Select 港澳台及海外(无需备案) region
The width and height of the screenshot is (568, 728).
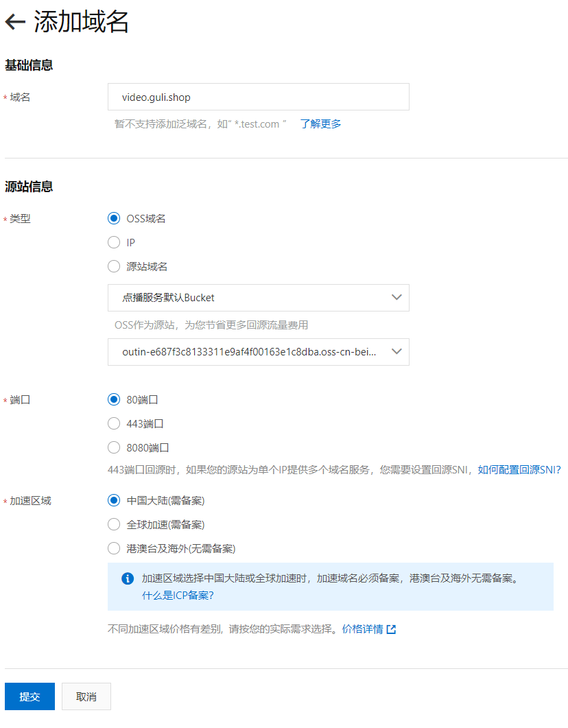pos(114,549)
